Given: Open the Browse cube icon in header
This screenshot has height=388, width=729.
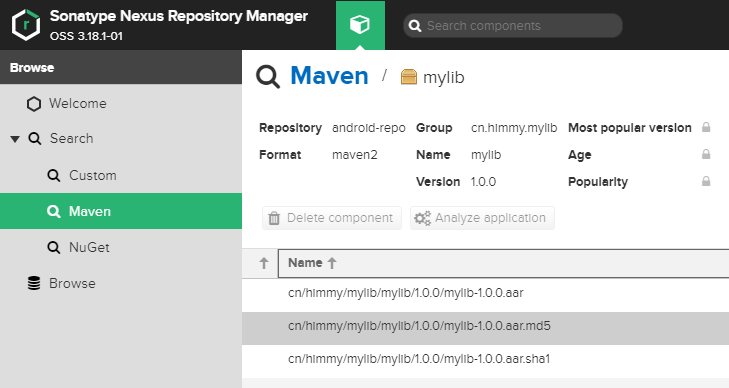Looking at the screenshot, I should tap(360, 25).
